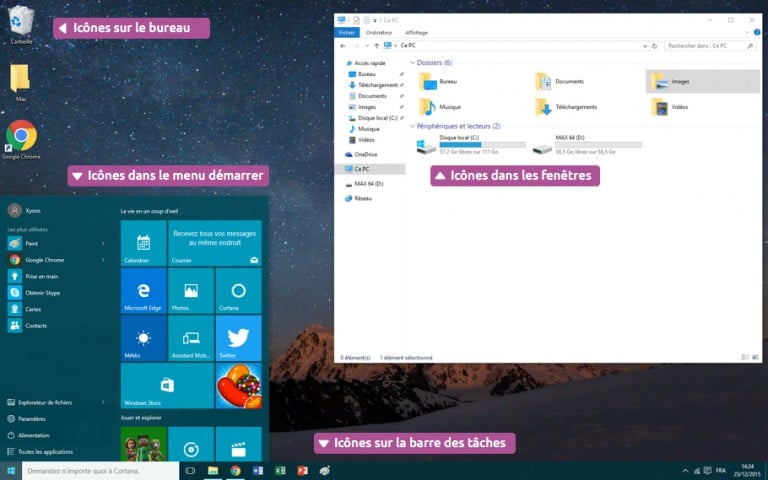The image size is (768, 480).
Task: Expand the Paint jump list arrow
Action: [x=103, y=243]
